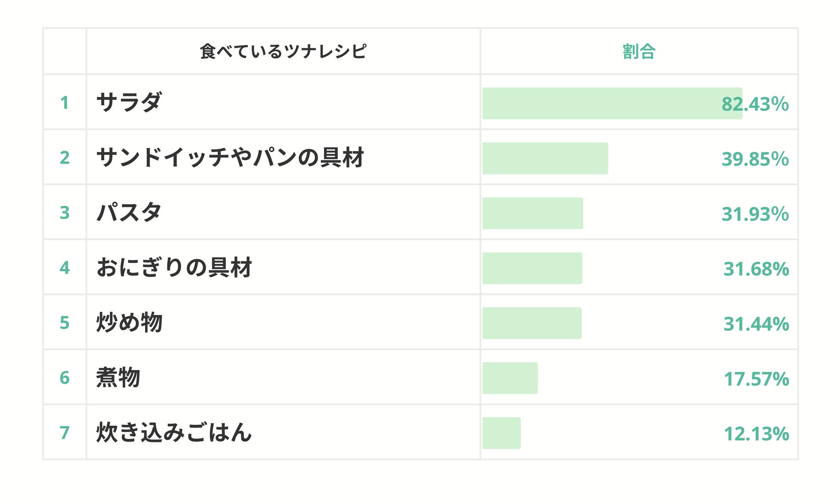Select the 炊き込みごはん row label
This screenshot has height=504, width=840.
click(174, 432)
